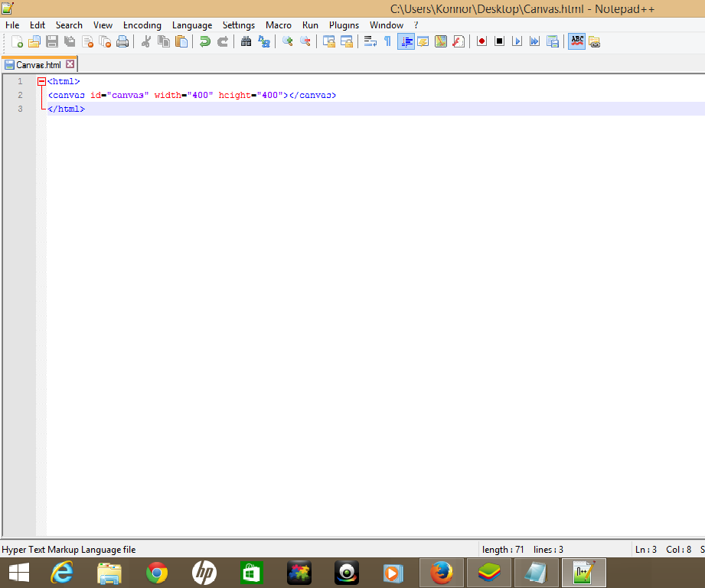The width and height of the screenshot is (705, 588).
Task: Click the Synchronize Vertical Scrolling icon
Action: click(x=328, y=42)
